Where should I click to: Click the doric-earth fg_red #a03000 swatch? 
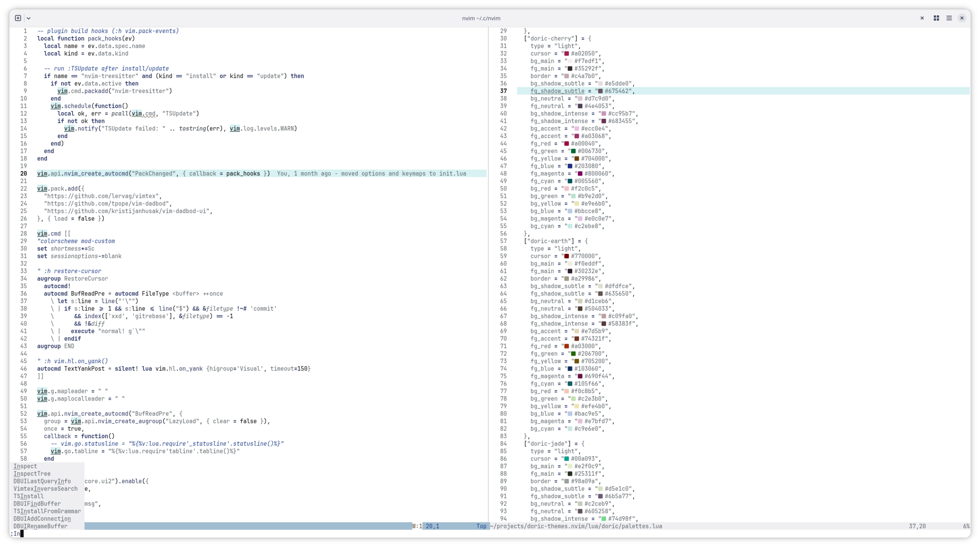click(x=566, y=346)
